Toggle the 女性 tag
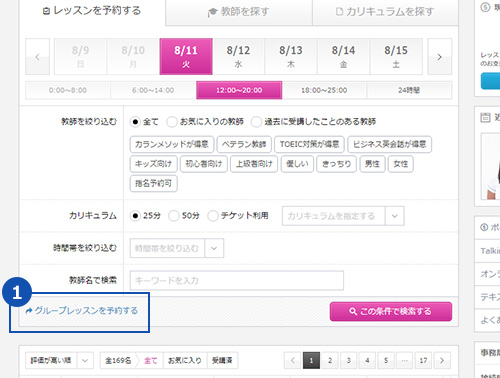 pos(401,164)
